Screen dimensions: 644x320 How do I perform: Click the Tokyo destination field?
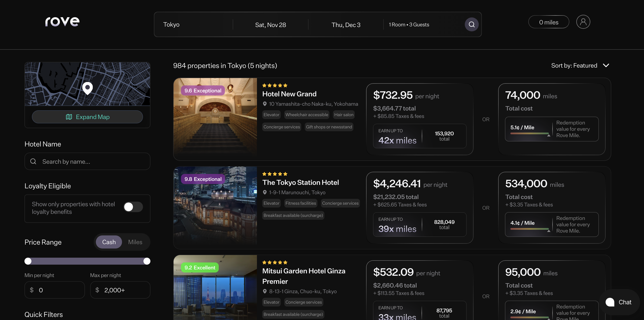194,24
